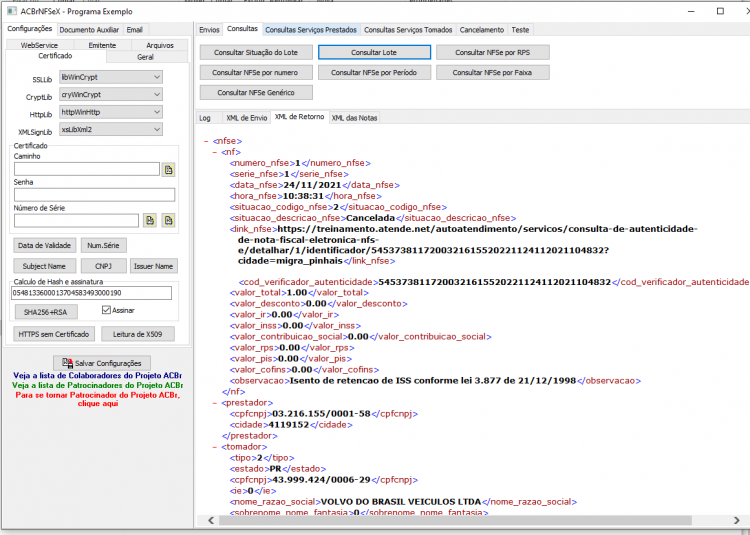Toggle the Assinar checkbox
This screenshot has width=750, height=535.
click(x=106, y=310)
